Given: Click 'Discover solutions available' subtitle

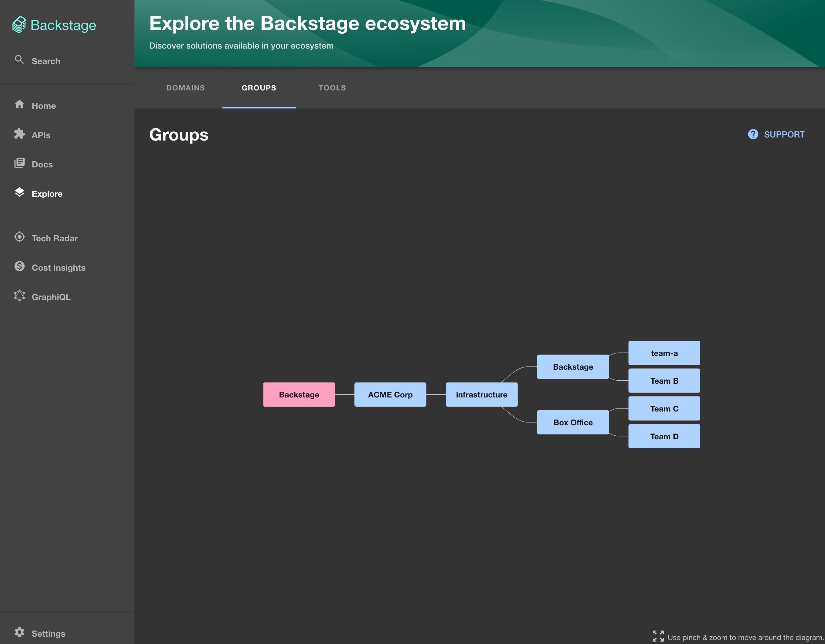Looking at the screenshot, I should coord(241,46).
